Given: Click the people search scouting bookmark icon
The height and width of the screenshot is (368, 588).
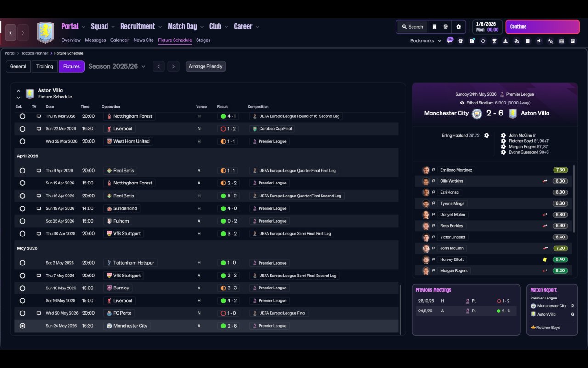Looking at the screenshot, I should (x=516, y=41).
